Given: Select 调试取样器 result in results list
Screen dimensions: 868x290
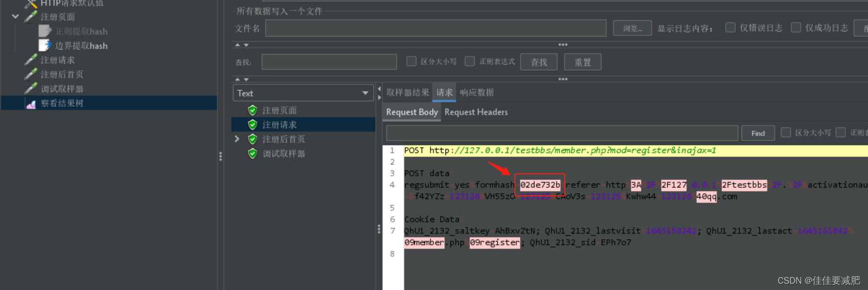Looking at the screenshot, I should (284, 153).
